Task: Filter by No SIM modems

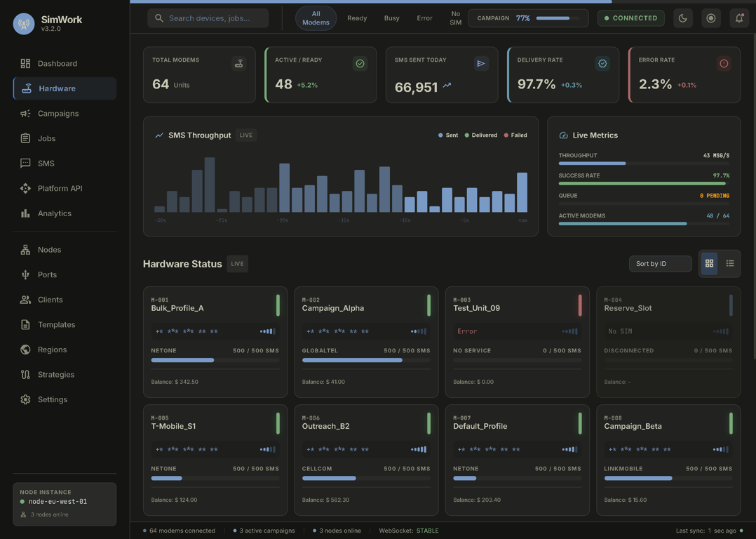Action: 455,18
